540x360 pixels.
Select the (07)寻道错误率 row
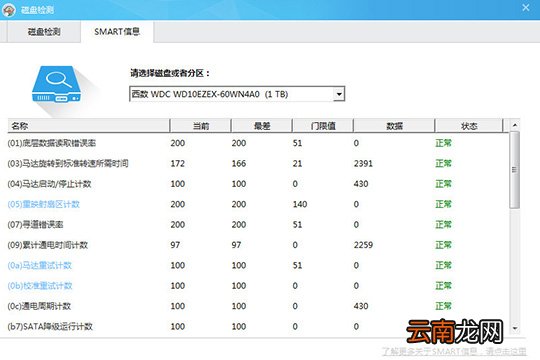(x=258, y=224)
